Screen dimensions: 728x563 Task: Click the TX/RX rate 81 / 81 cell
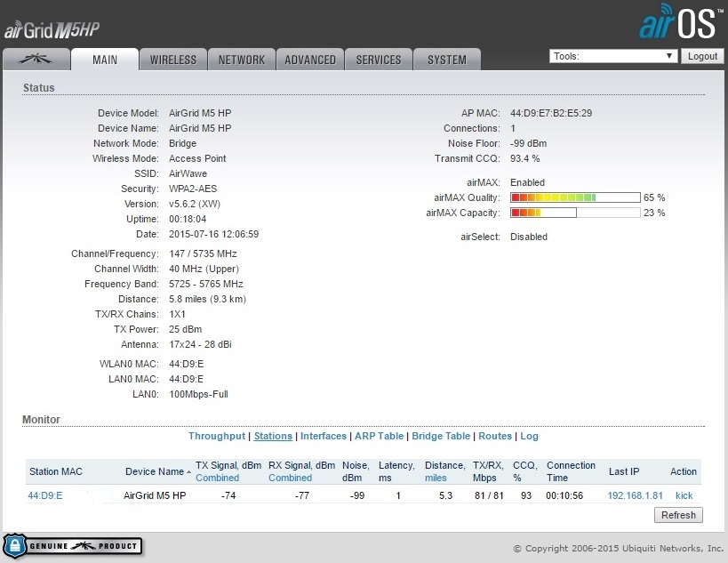[x=489, y=495]
